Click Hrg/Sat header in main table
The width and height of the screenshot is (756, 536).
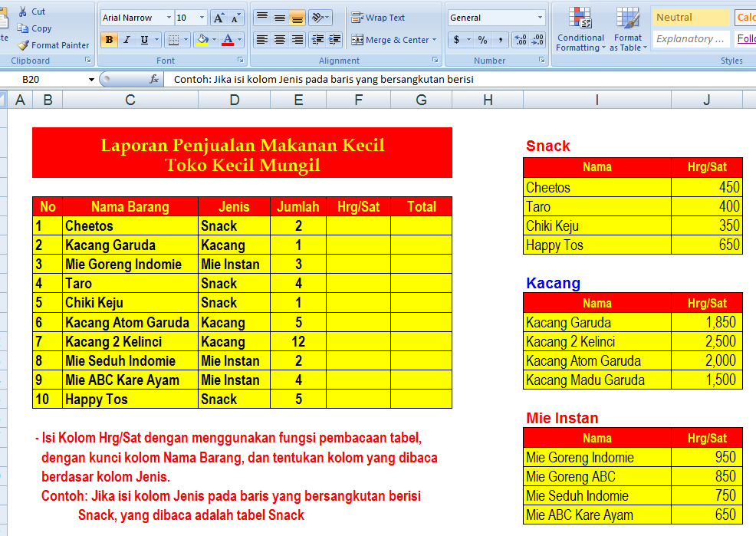[358, 207]
